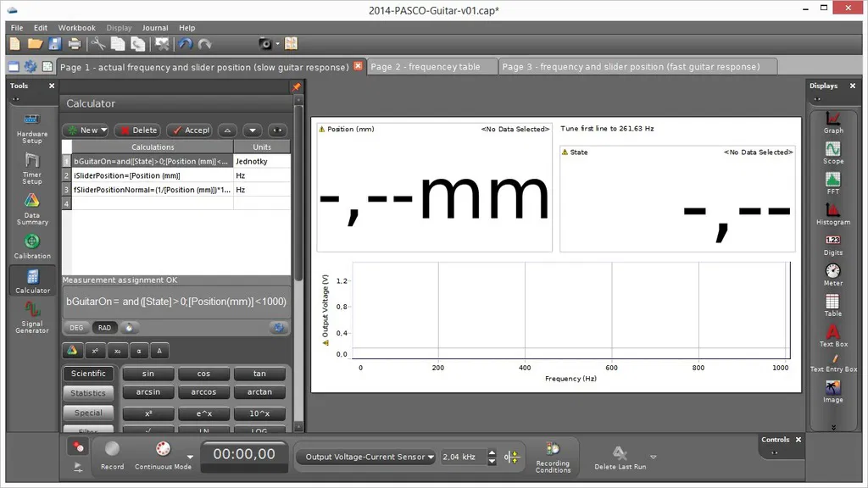Toggle Greek alpha symbols button
Screen dimensions: 868x488
138,351
